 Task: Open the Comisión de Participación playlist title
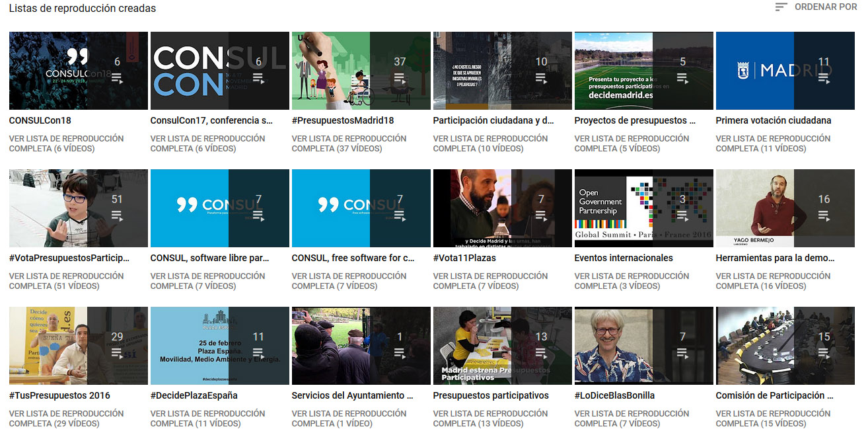coord(775,395)
